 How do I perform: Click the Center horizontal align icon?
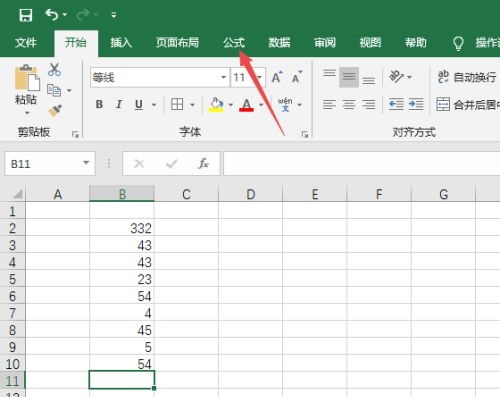click(x=349, y=104)
